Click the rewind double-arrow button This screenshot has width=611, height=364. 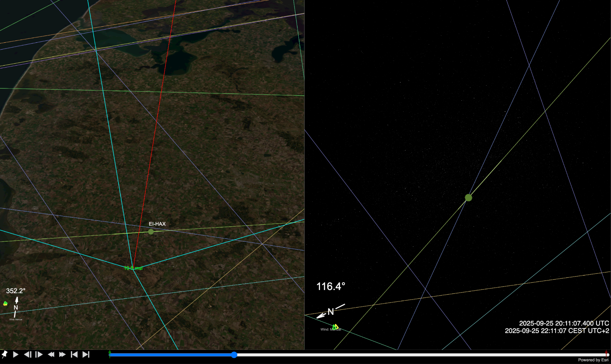(x=51, y=354)
